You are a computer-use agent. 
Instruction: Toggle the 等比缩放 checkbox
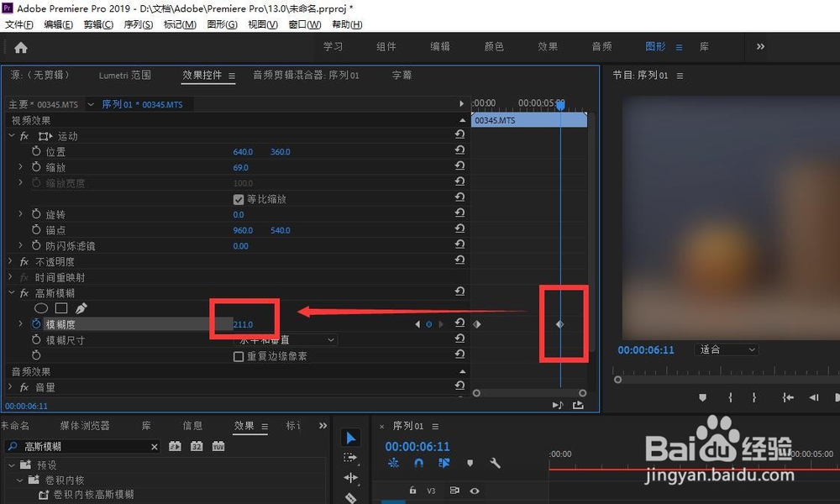coord(239,198)
